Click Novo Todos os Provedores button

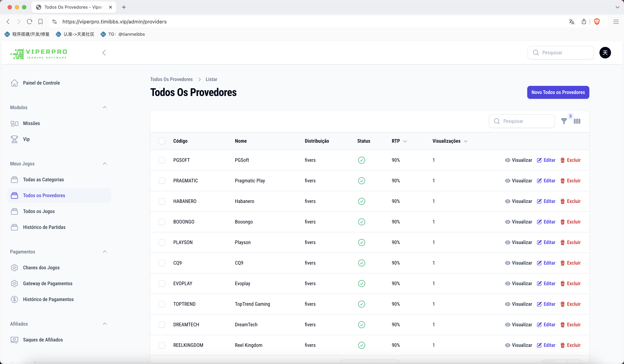point(558,92)
